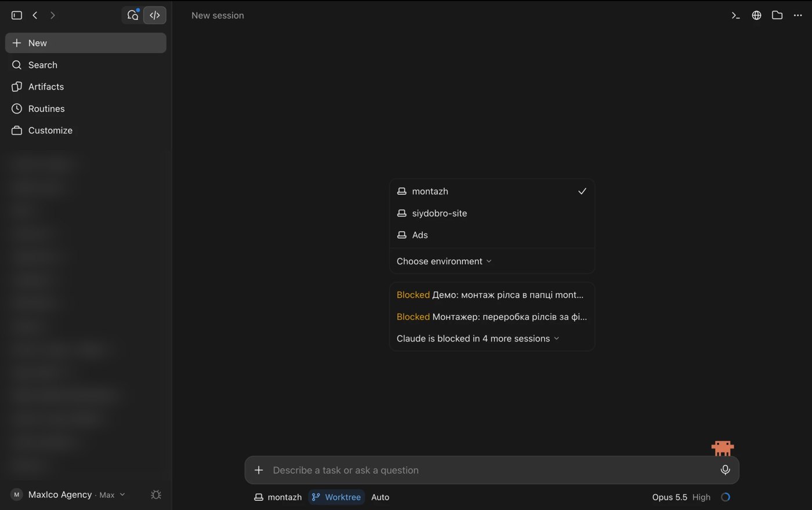This screenshot has height=510, width=812.
Task: Switch to the code mode icon
Action: point(155,15)
